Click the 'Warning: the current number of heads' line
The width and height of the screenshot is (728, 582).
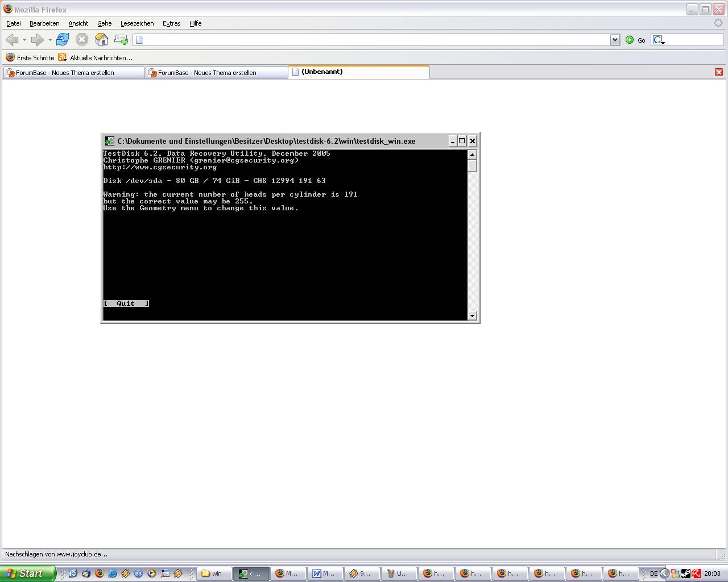[x=230, y=194]
